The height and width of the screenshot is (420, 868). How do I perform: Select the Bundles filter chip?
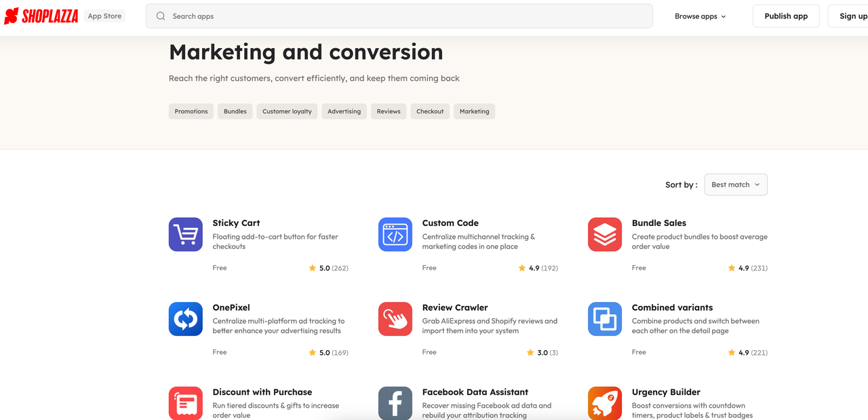tap(235, 111)
